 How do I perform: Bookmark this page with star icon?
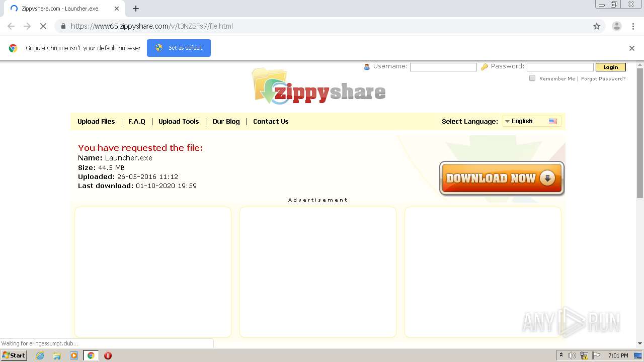[597, 26]
